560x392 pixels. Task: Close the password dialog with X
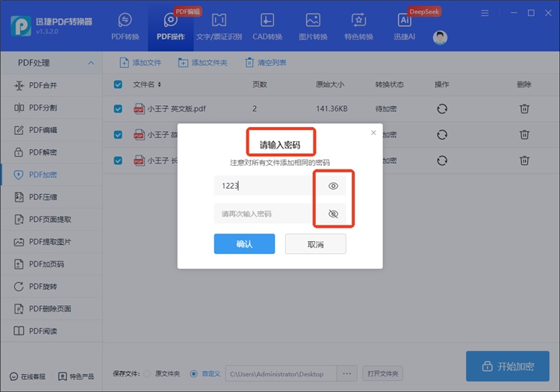point(373,132)
